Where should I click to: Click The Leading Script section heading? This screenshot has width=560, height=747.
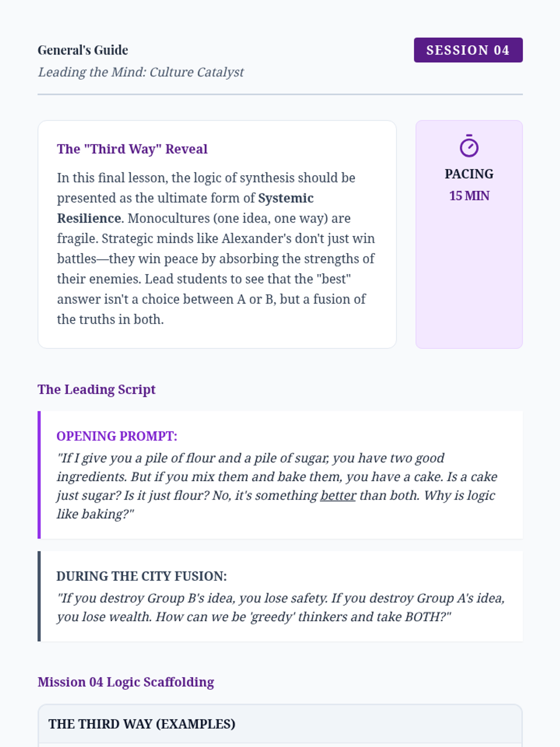coord(97,389)
